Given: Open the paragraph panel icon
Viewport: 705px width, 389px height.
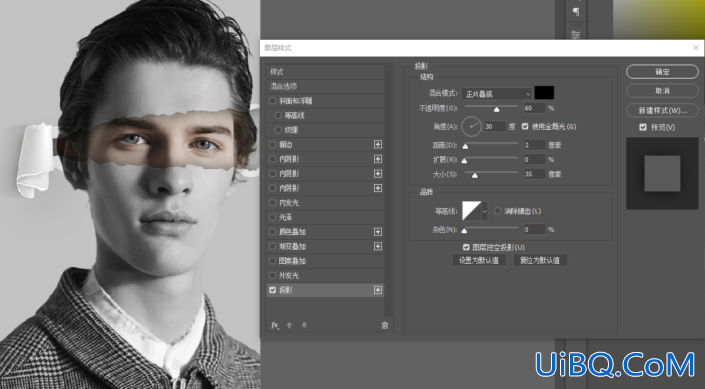Looking at the screenshot, I should pos(576,12).
